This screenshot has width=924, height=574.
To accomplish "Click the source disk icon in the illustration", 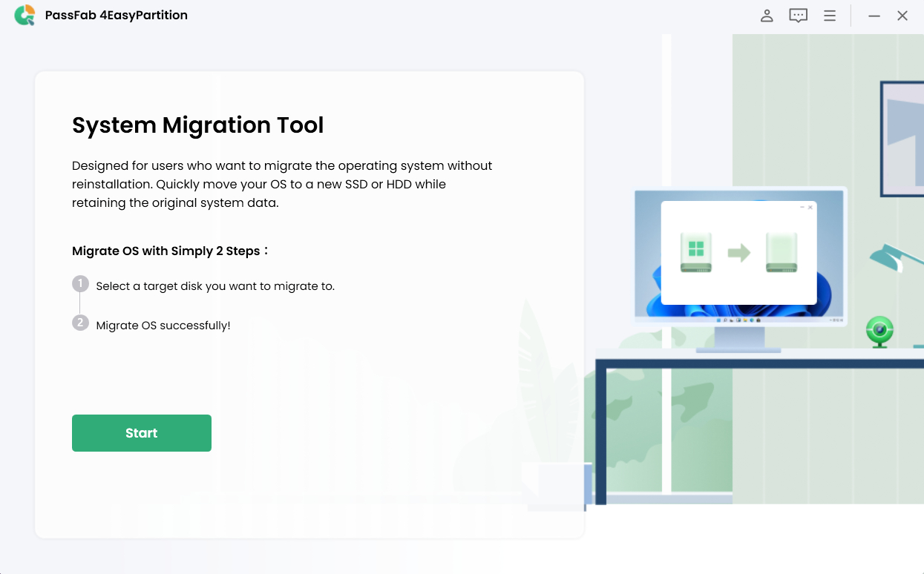I will 695,253.
